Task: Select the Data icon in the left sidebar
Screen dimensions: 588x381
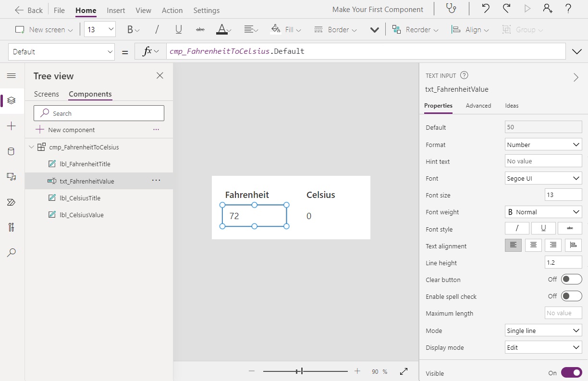Action: 12,151
